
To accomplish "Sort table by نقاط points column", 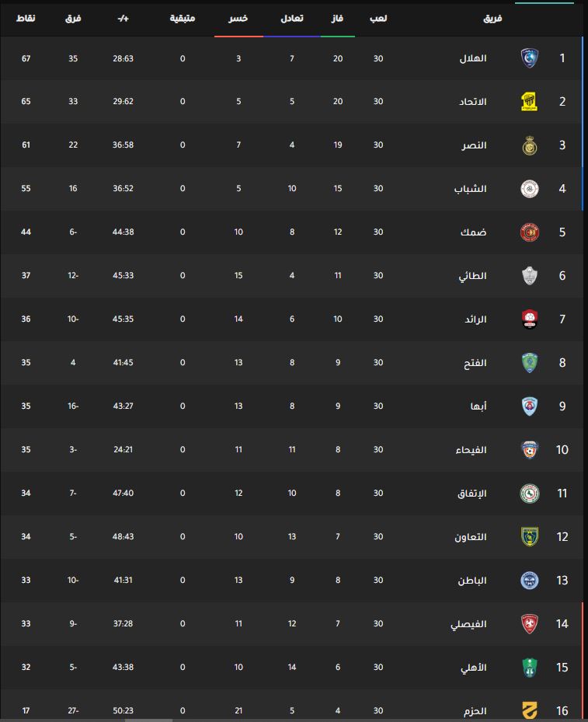I will (x=26, y=19).
